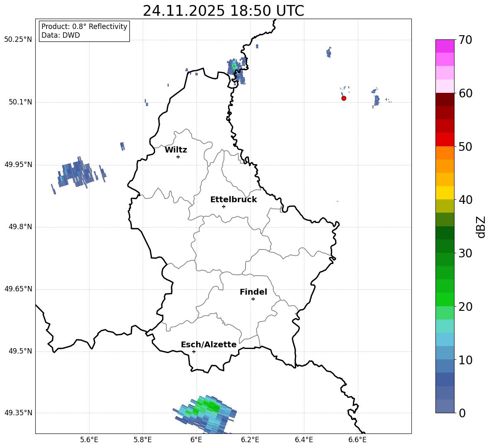This screenshot has width=491, height=448.
Task: Click the Findel station label
Action: click(x=253, y=292)
